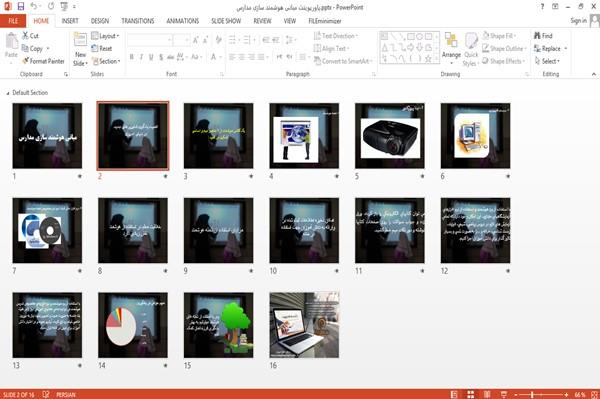
Task: Click the zoom out minus button
Action: [516, 394]
